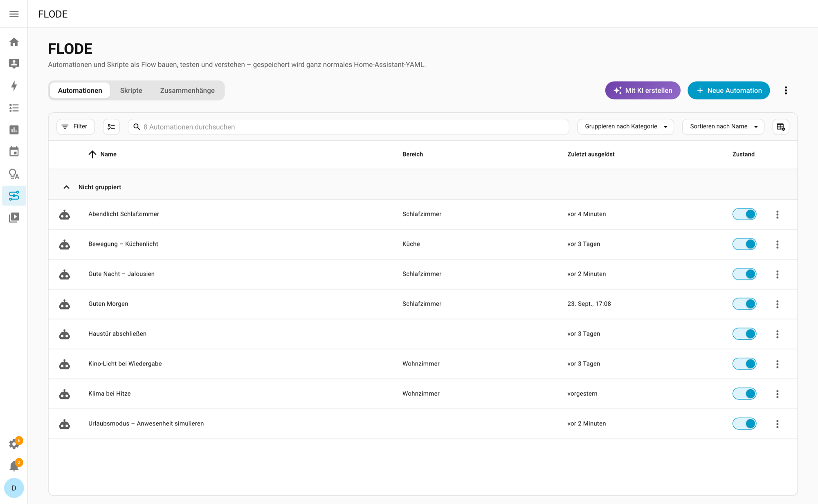Click Neue Automation button

[x=729, y=90]
